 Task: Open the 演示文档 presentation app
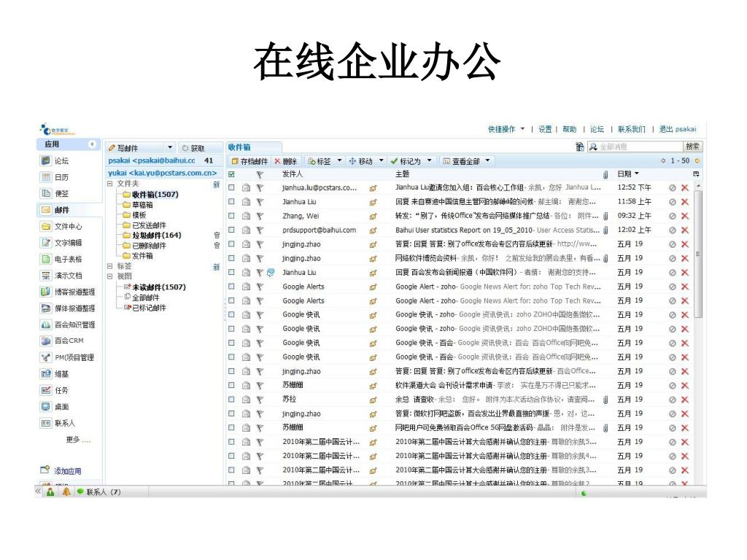tap(61, 275)
